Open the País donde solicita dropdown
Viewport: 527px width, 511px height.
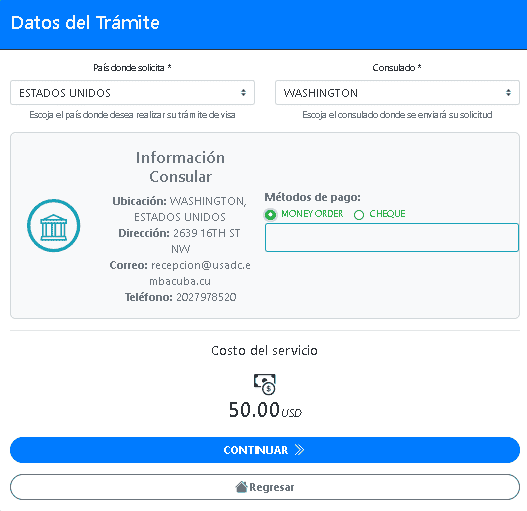coord(132,92)
